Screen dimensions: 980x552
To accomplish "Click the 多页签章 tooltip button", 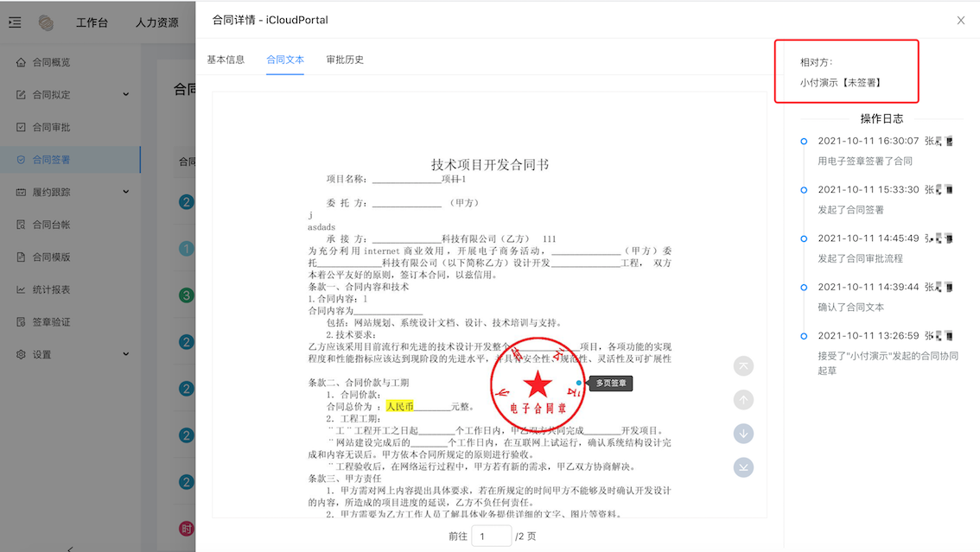I will pyautogui.click(x=611, y=383).
